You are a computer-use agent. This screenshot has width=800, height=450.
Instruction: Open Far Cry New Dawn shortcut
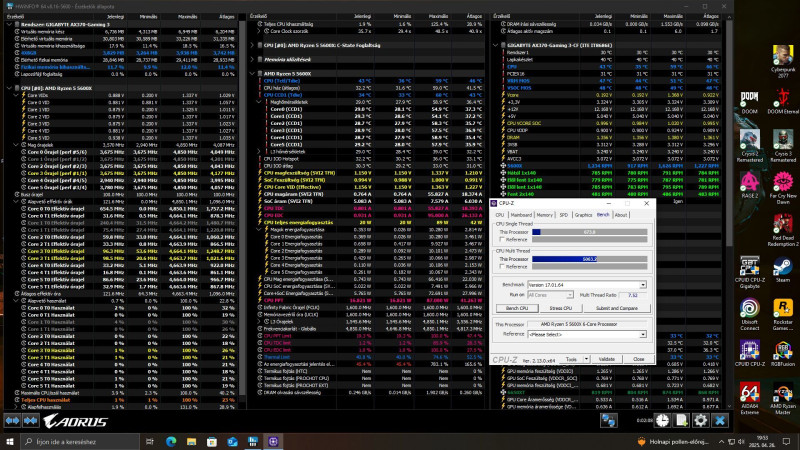[783, 188]
